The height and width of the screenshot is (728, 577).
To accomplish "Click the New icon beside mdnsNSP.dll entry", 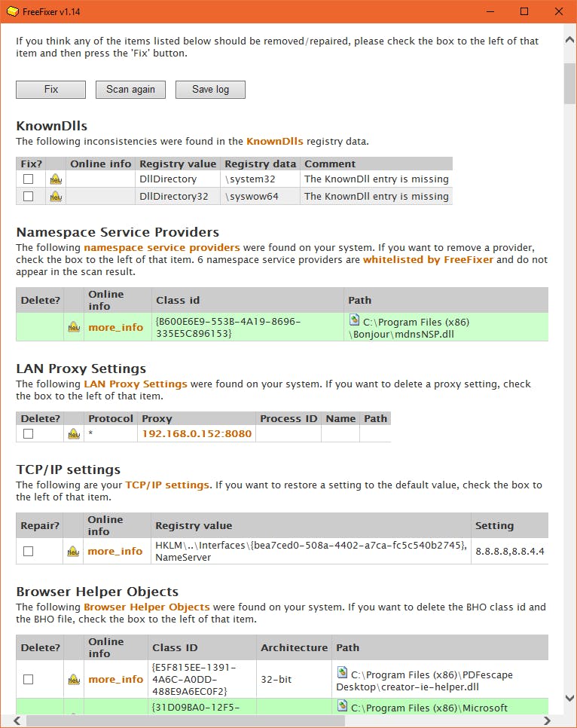I will tap(74, 327).
